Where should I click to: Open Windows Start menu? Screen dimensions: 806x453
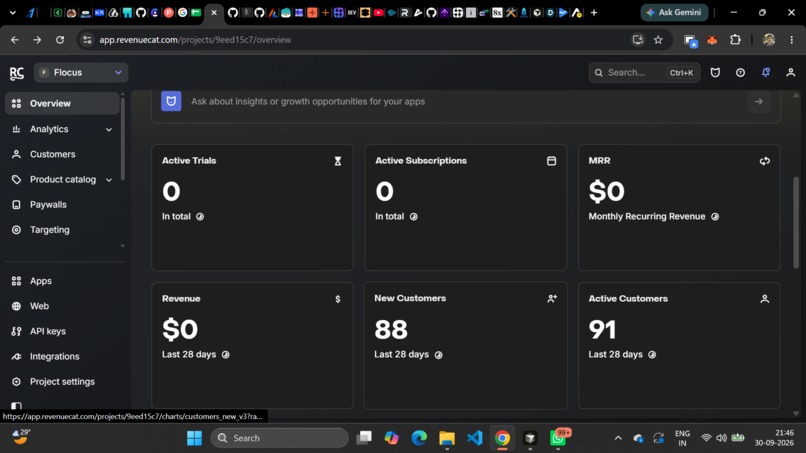tap(194, 438)
